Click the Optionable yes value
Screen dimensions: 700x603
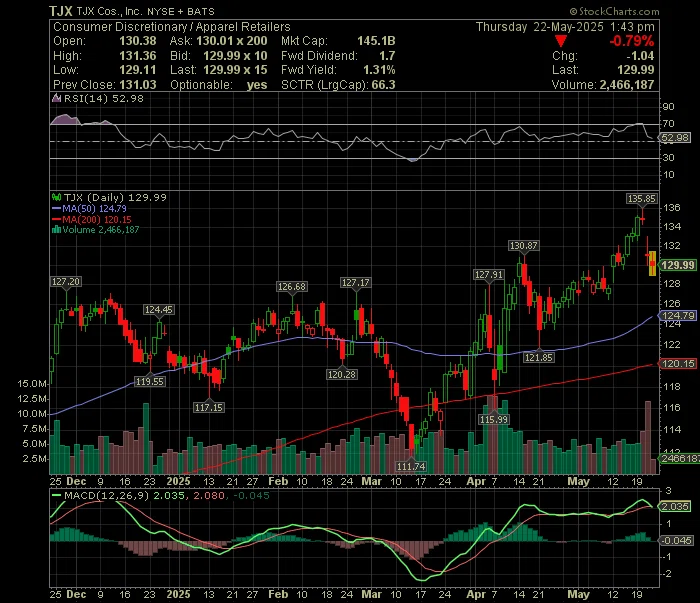pyautogui.click(x=257, y=85)
